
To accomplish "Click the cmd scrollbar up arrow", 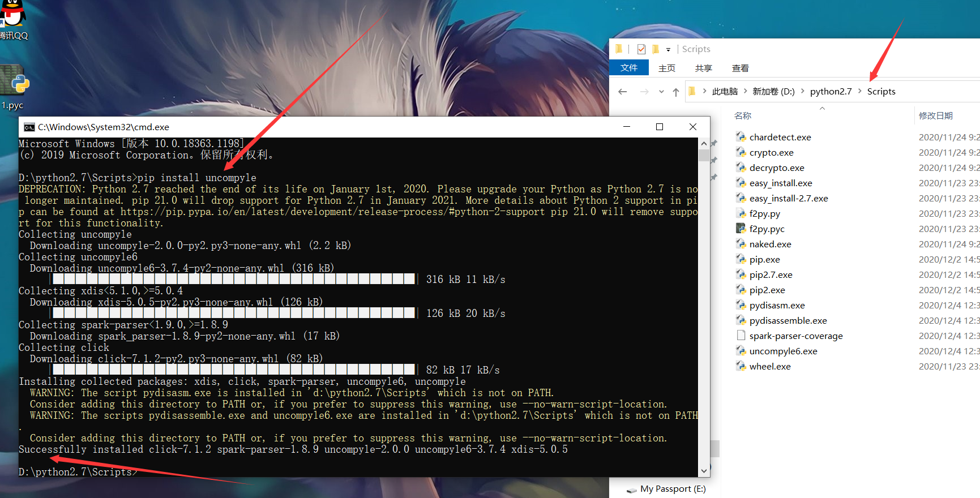I will (704, 144).
